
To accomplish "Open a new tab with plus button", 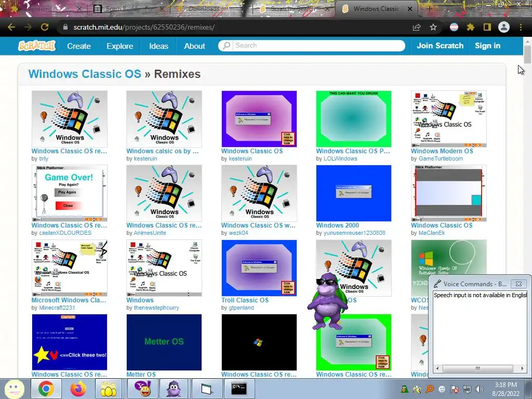I will 429,9.
